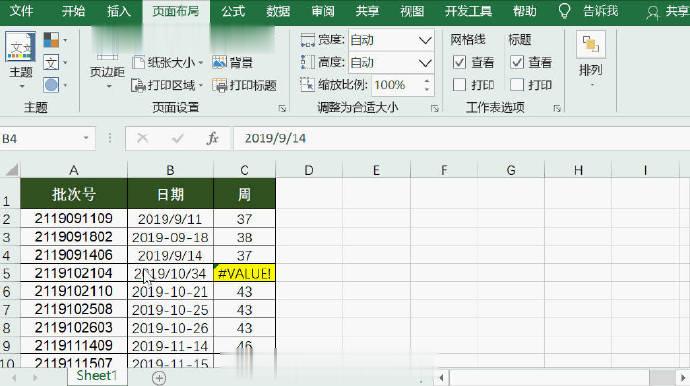The height and width of the screenshot is (386, 690).
Task: Select cell 2119102508
Action: point(74,309)
